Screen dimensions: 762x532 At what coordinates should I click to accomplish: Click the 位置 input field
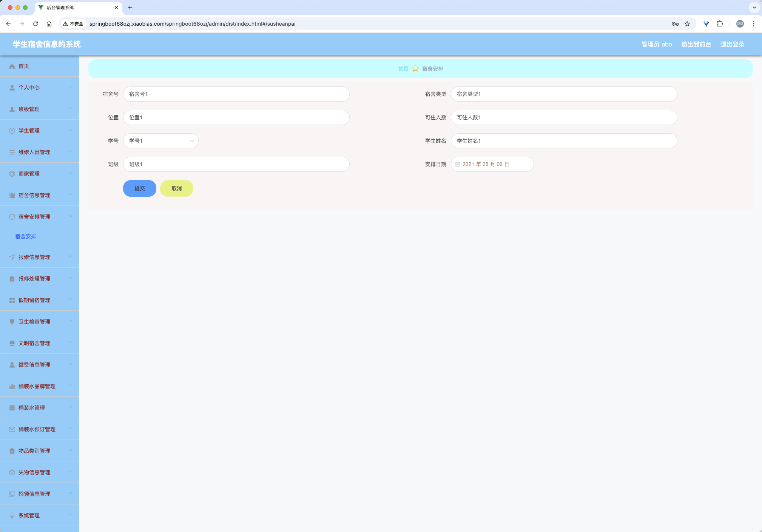point(236,117)
